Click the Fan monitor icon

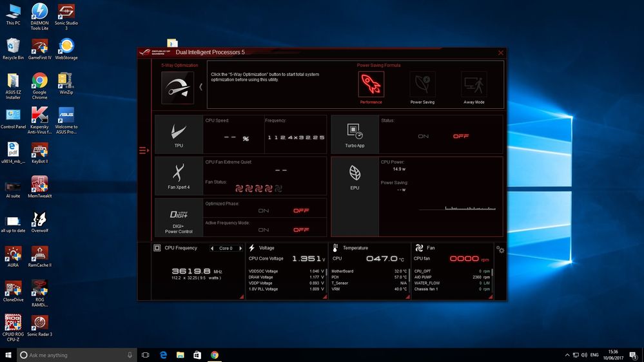419,248
